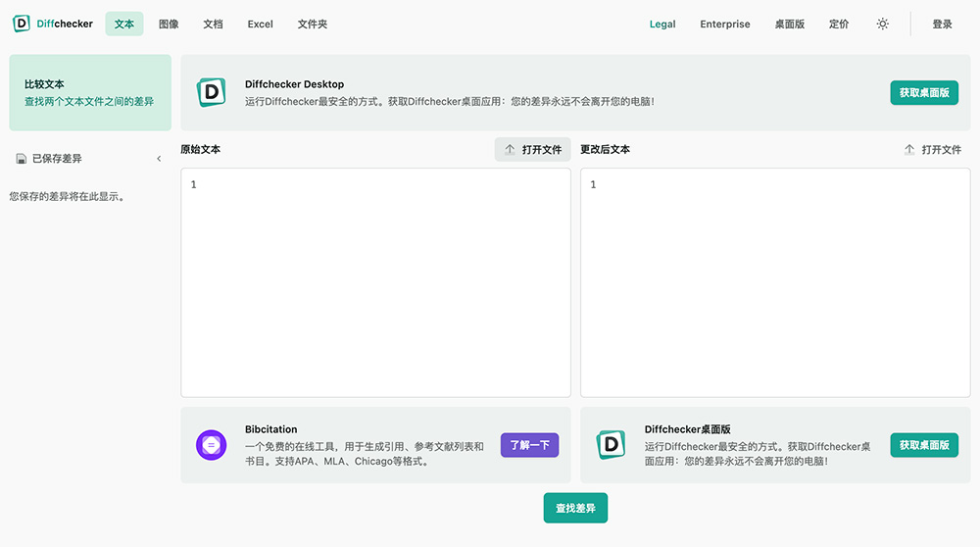Open the 桌面版 header link

point(789,24)
